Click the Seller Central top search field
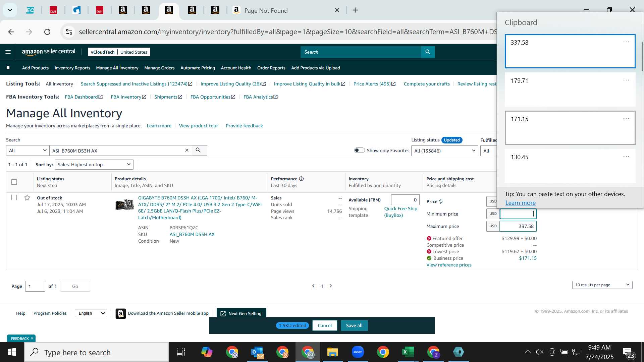The image size is (644, 362). (x=361, y=52)
